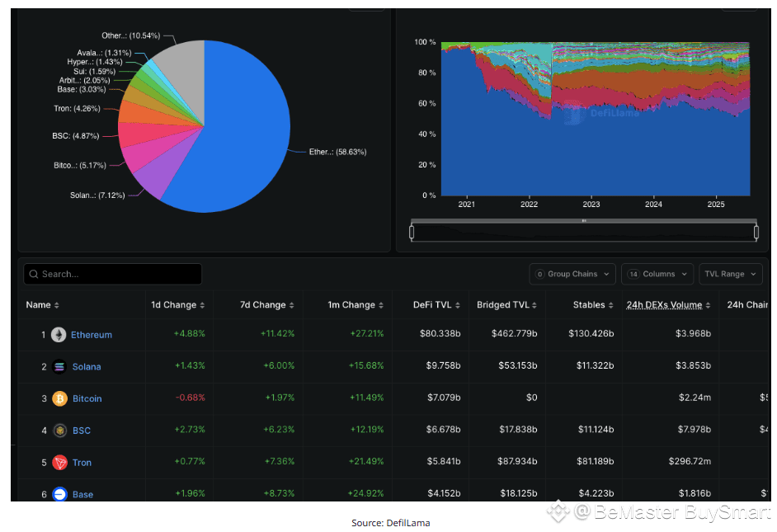Click Solana 1m Change value +15.68%

pyautogui.click(x=366, y=365)
